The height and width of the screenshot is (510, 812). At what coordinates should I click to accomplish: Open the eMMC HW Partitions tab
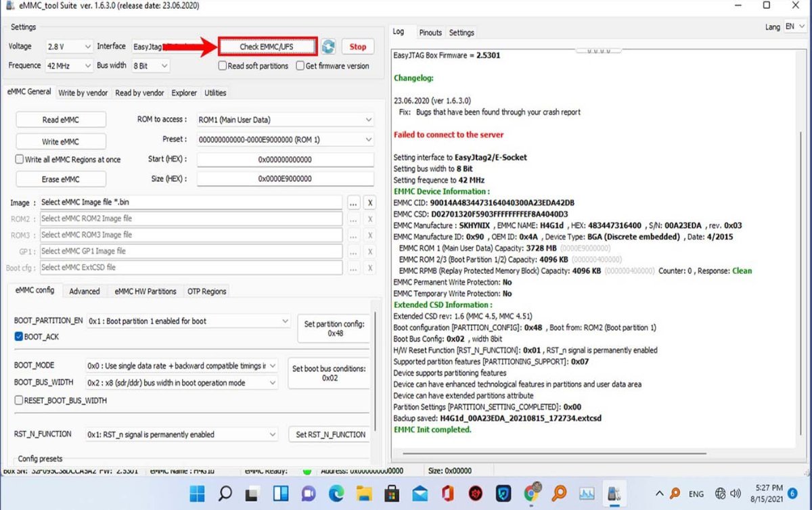145,291
